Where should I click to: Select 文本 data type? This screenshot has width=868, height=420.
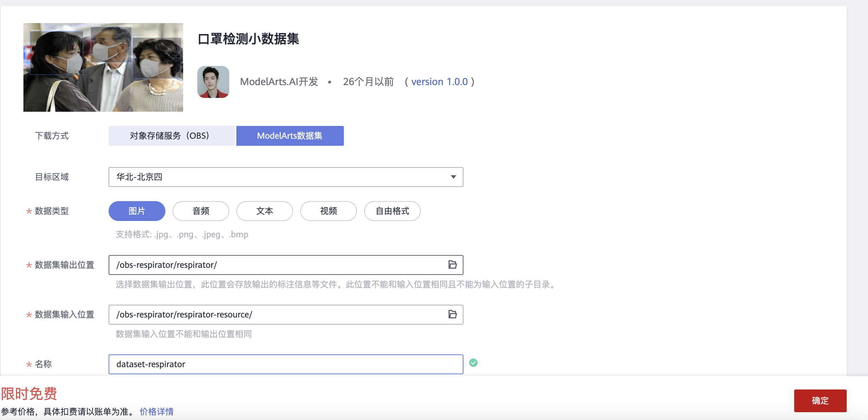(x=264, y=211)
